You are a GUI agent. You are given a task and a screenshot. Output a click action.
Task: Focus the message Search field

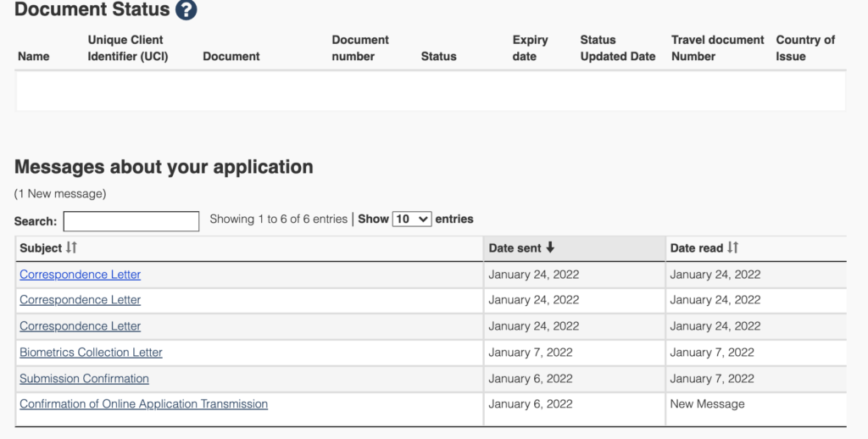131,221
